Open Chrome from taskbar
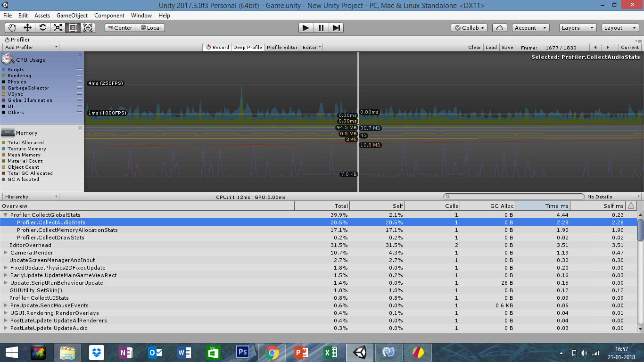 [x=272, y=352]
